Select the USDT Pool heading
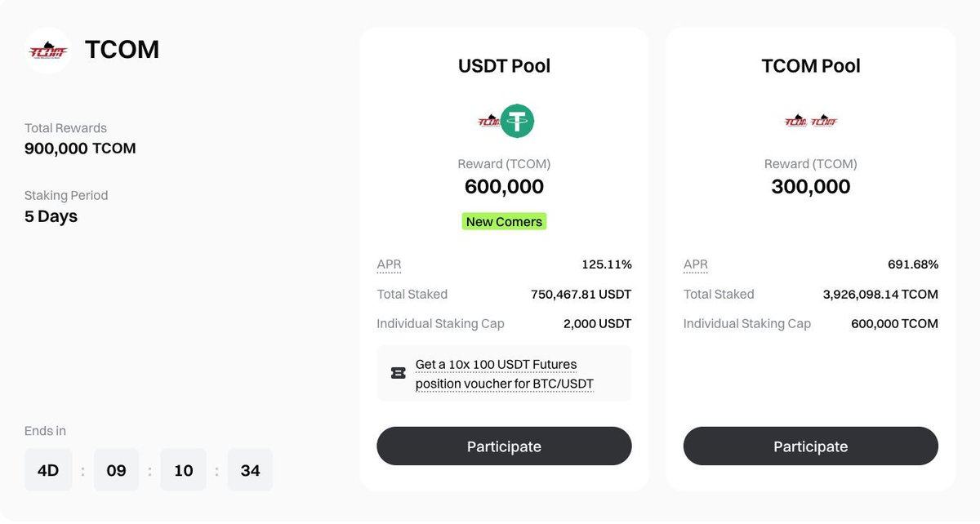The image size is (980, 524). pyautogui.click(x=504, y=66)
